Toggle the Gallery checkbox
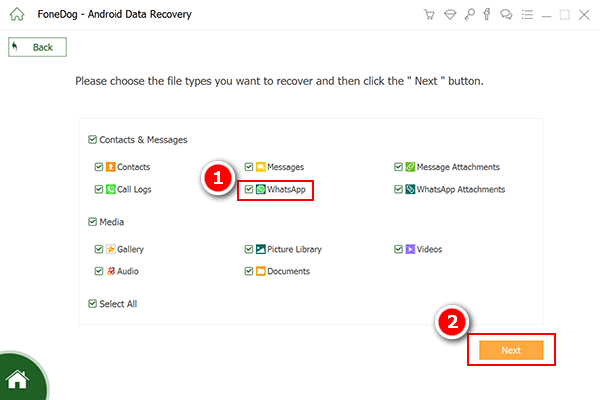Image resolution: width=600 pixels, height=400 pixels. pyautogui.click(x=98, y=249)
